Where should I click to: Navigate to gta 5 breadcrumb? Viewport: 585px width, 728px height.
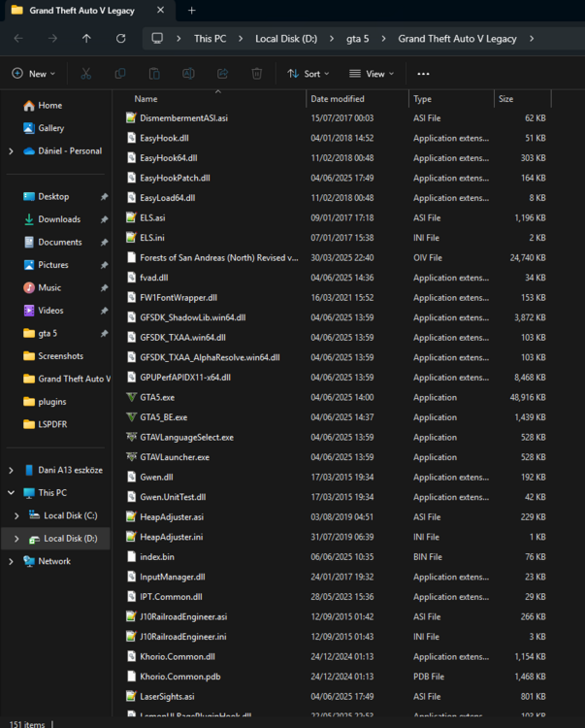pyautogui.click(x=358, y=39)
